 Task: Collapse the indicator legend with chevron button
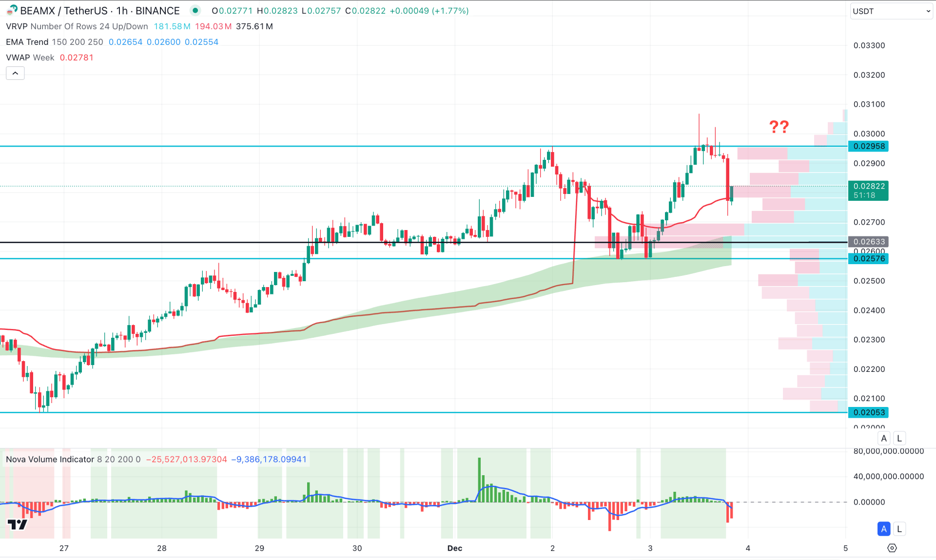[15, 73]
